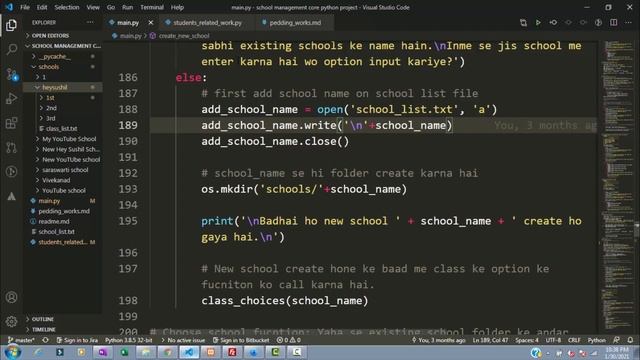Switch to students_related_work.py tab

207,23
